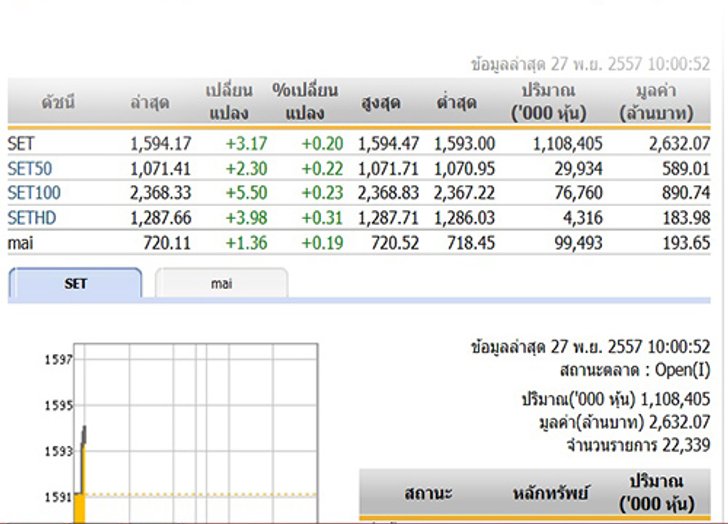Click the ต่ำสุด column header
The height and width of the screenshot is (524, 728).
[x=456, y=102]
